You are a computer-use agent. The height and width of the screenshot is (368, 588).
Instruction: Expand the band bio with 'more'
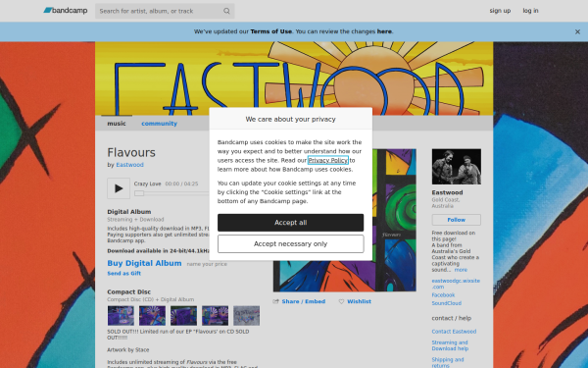461,270
